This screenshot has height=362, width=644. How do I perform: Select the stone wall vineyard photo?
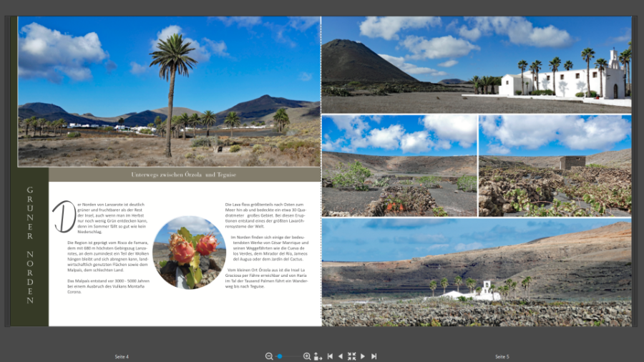click(x=555, y=166)
